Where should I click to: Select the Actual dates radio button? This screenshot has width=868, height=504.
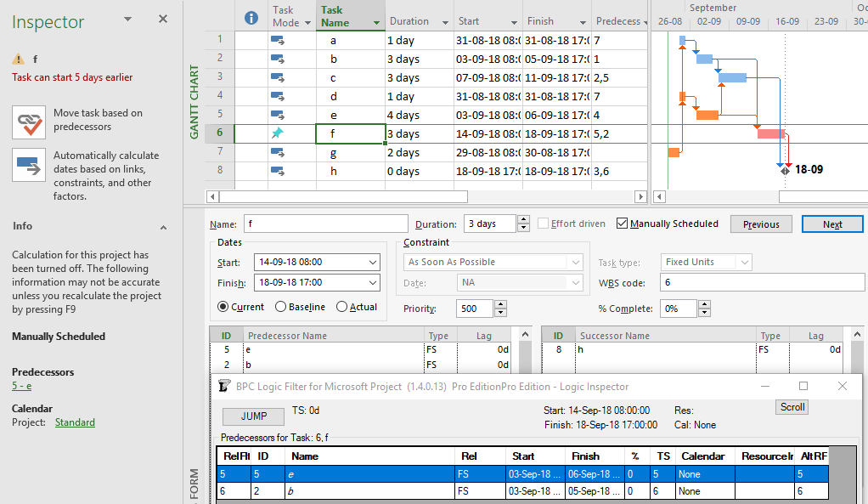pos(341,306)
